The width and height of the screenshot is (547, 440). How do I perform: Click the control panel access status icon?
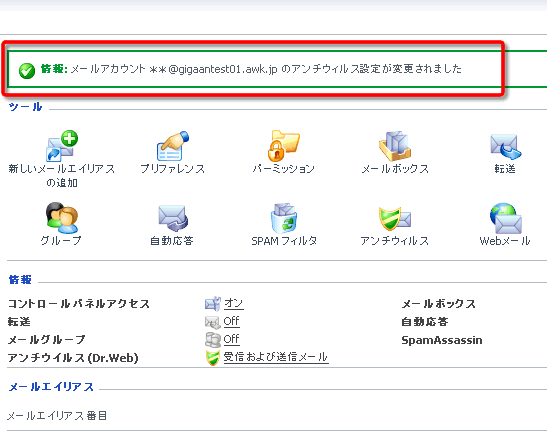(x=212, y=304)
